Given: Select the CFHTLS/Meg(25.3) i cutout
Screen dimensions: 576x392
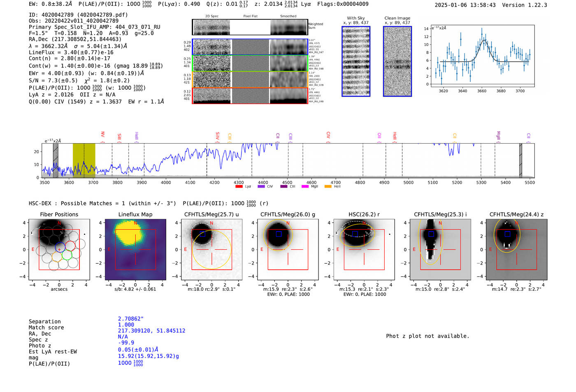Looking at the screenshot, I should click(440, 250).
